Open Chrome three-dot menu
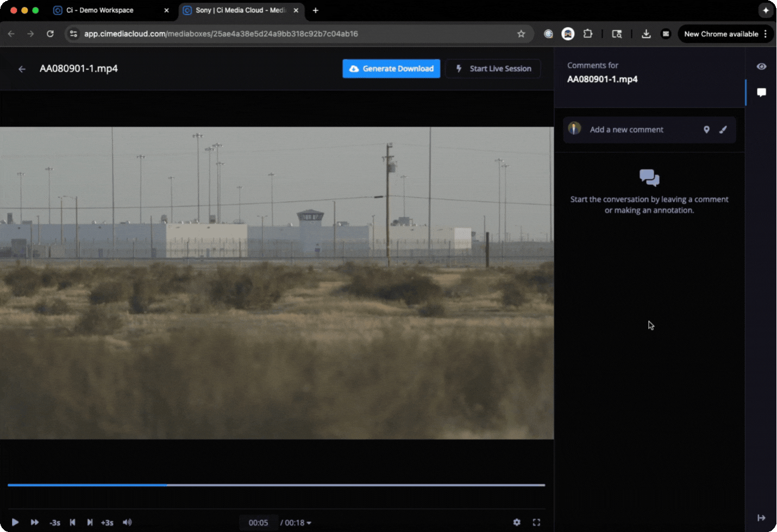 [766, 34]
